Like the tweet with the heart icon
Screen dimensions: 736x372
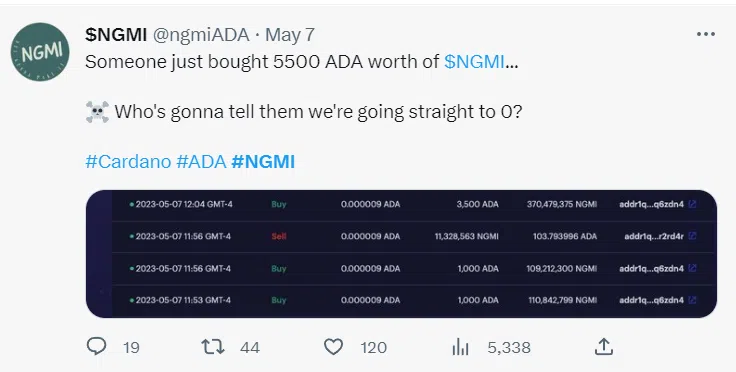point(333,347)
